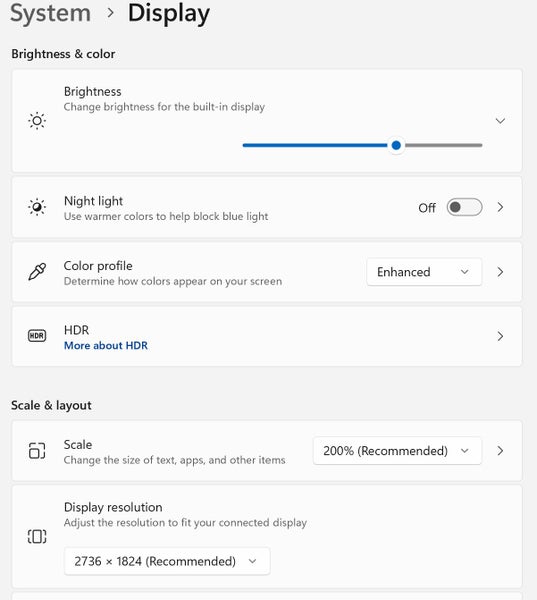The image size is (537, 600).
Task: Open the Enhanced color profile dropdown
Action: click(424, 272)
